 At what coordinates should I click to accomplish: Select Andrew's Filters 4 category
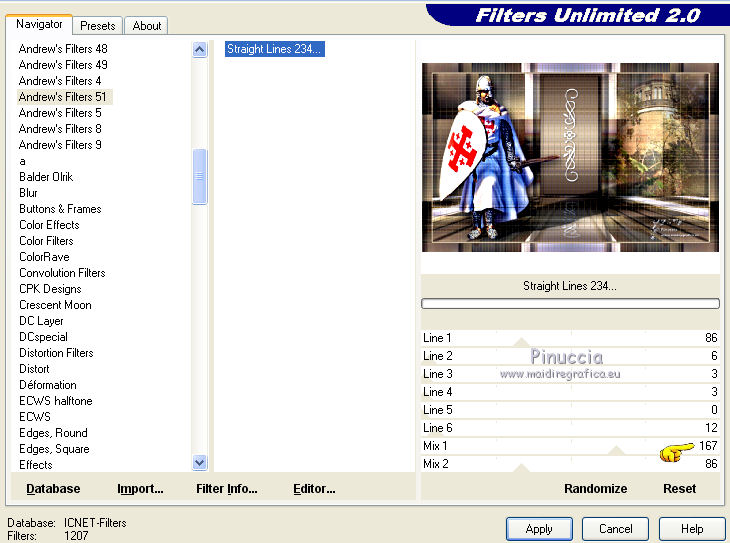click(60, 81)
